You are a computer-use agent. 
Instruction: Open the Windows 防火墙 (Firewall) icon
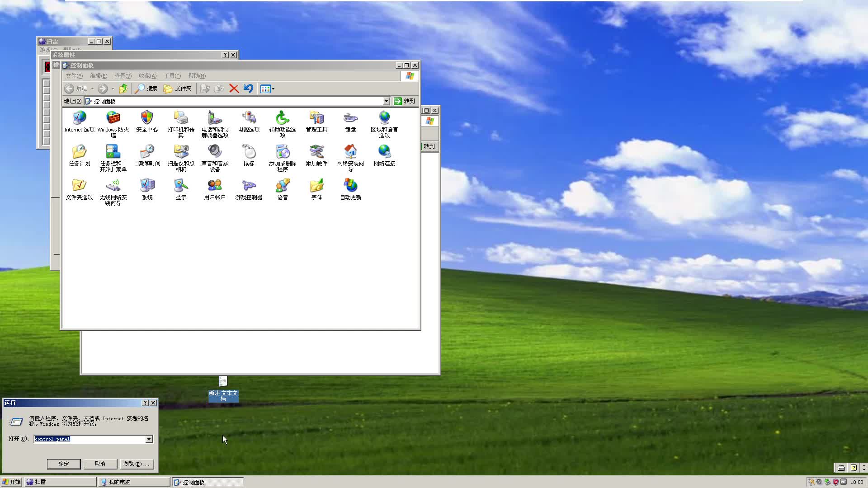point(113,118)
